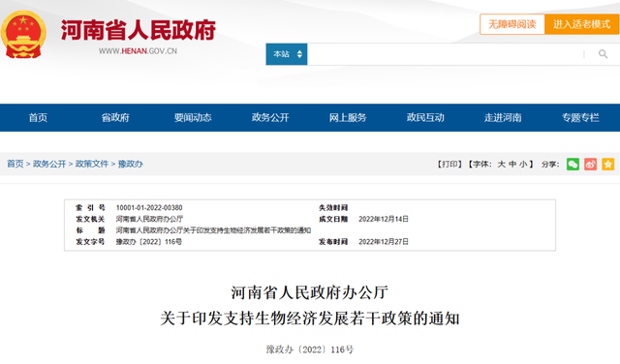Open the 省政府 navigation menu

point(115,117)
